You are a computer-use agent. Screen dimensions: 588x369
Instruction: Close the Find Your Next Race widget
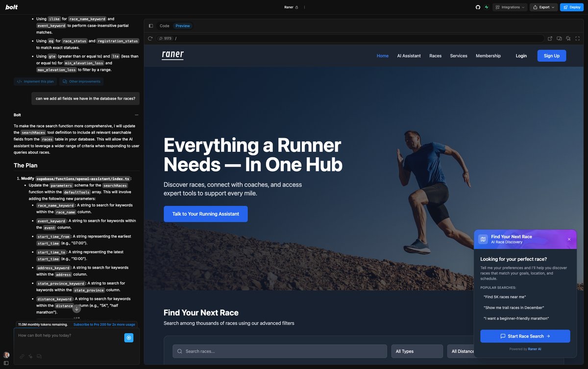[x=569, y=239]
